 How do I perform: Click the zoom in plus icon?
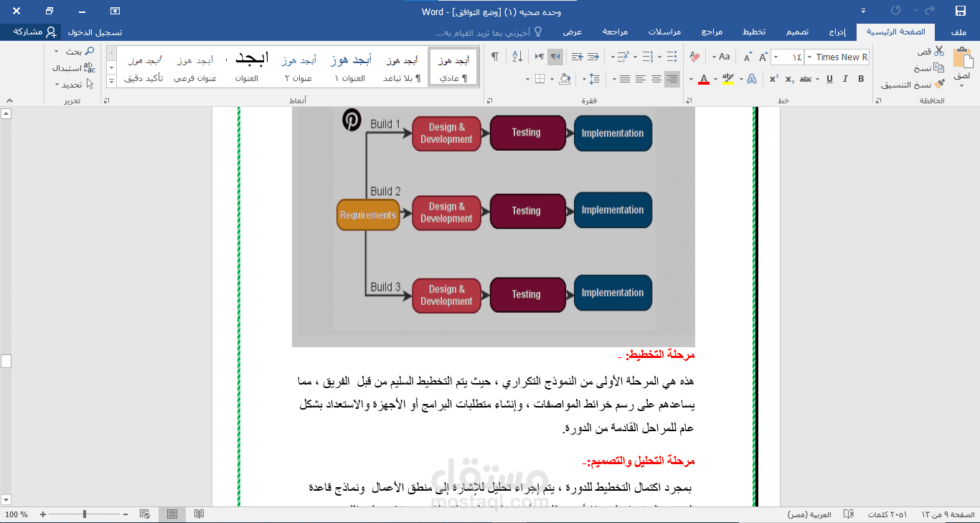coord(43,514)
